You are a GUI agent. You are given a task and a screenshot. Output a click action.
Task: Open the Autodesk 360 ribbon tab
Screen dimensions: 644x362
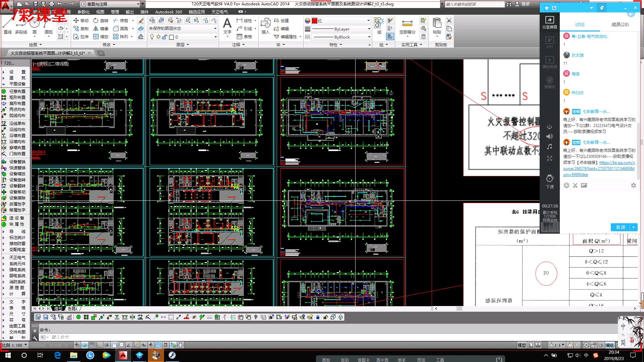pyautogui.click(x=168, y=12)
